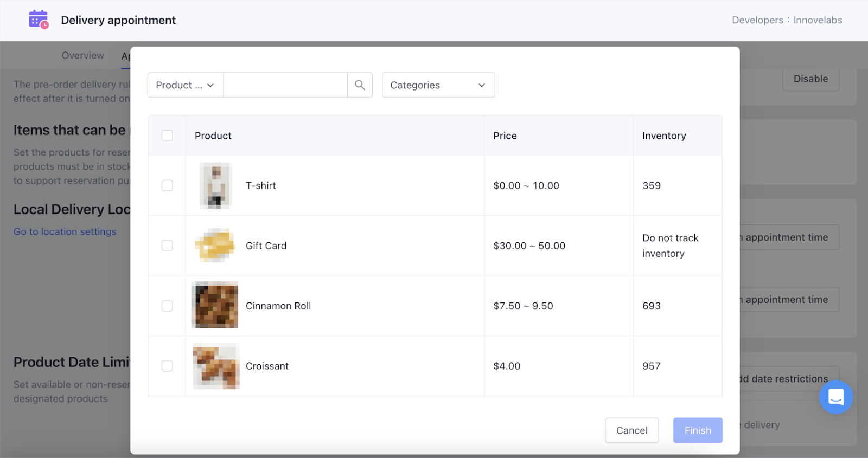Select the Gift Card checkbox

167,246
